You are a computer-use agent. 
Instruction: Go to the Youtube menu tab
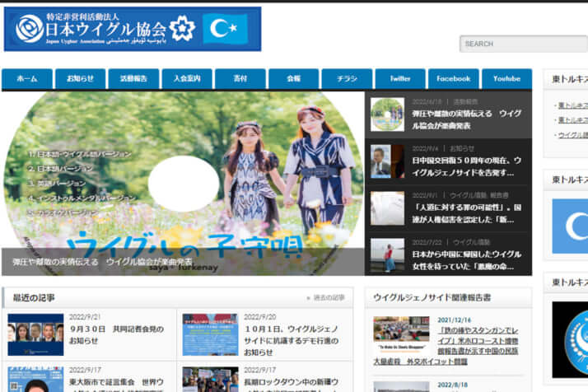[506, 79]
